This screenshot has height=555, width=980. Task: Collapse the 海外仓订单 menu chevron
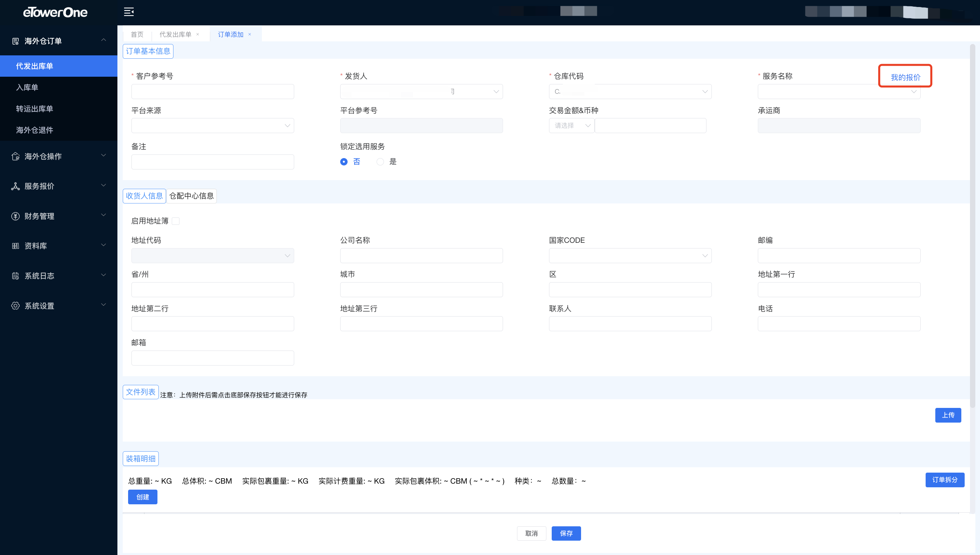(103, 40)
